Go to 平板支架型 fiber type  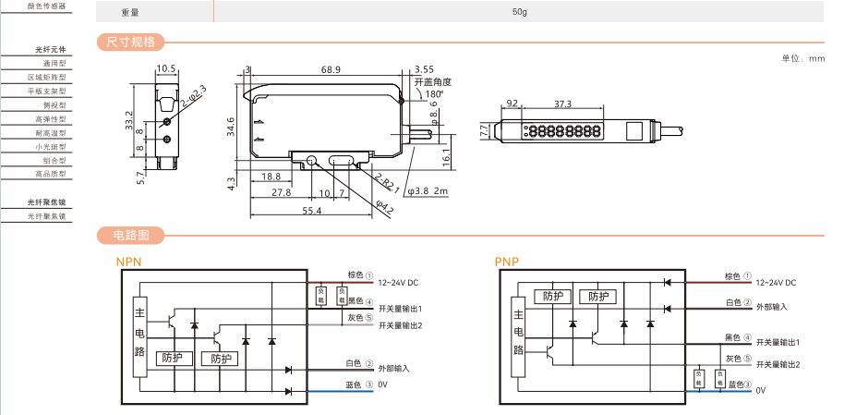pos(46,92)
